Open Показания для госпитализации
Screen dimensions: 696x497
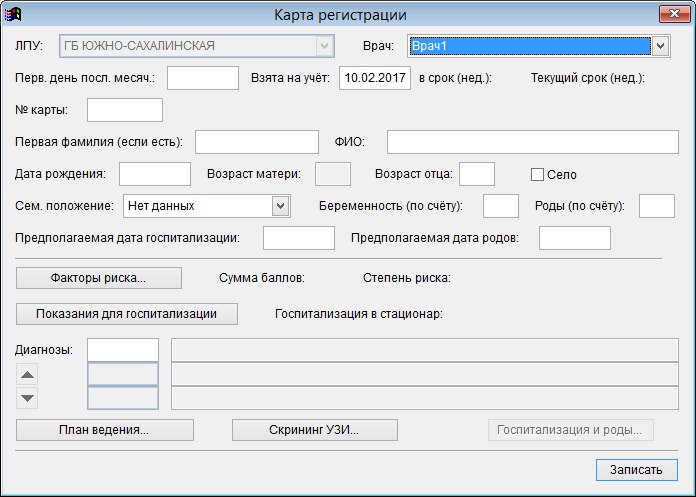[x=126, y=314]
